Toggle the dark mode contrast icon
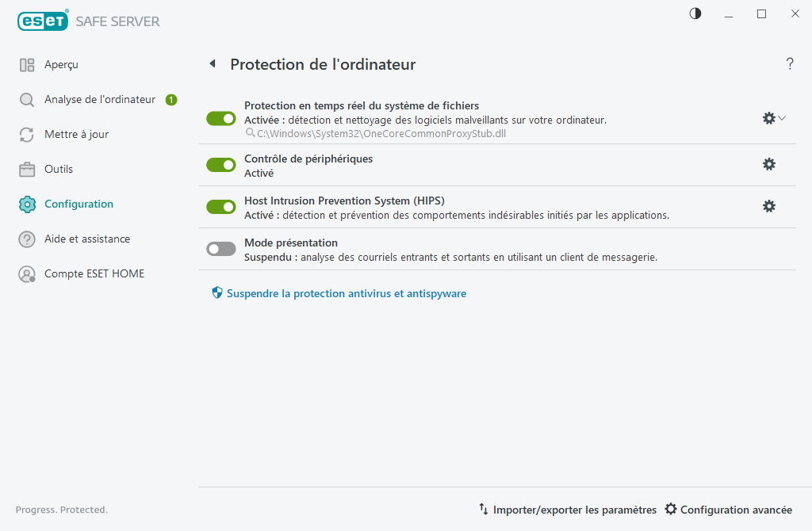Viewport: 812px width, 531px height. (695, 13)
